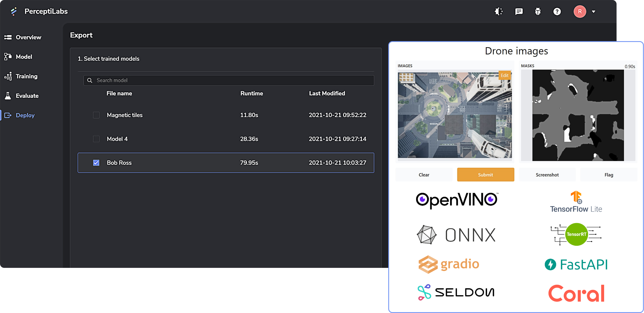Click the PerceptiLabs logo icon
644x313 pixels.
[14, 11]
